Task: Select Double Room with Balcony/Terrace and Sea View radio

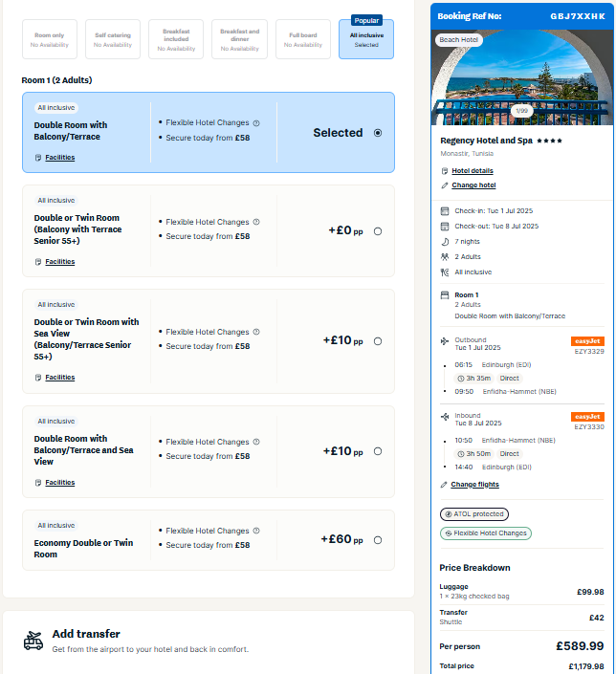Action: tap(378, 451)
